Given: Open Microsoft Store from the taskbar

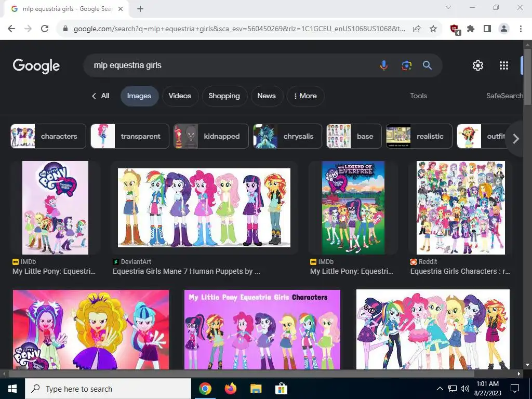Looking at the screenshot, I should (281, 389).
